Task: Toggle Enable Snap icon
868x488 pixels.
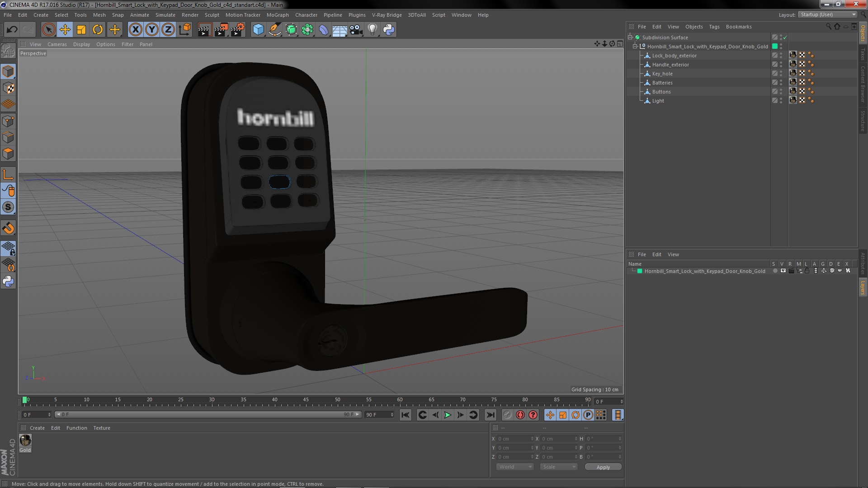Action: [x=8, y=228]
